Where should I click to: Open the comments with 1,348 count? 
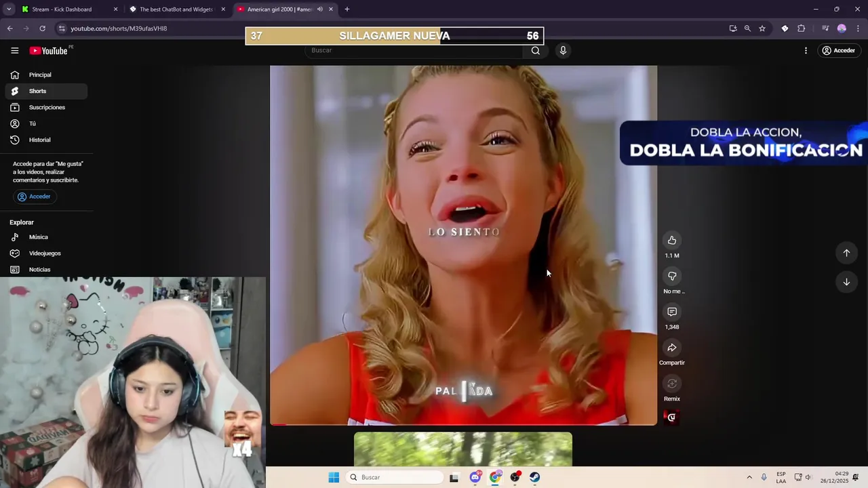pos(672,312)
